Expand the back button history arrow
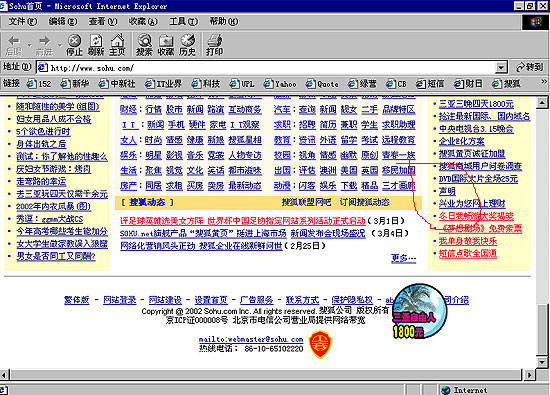Viewport: 550px width, 395px height. point(29,45)
